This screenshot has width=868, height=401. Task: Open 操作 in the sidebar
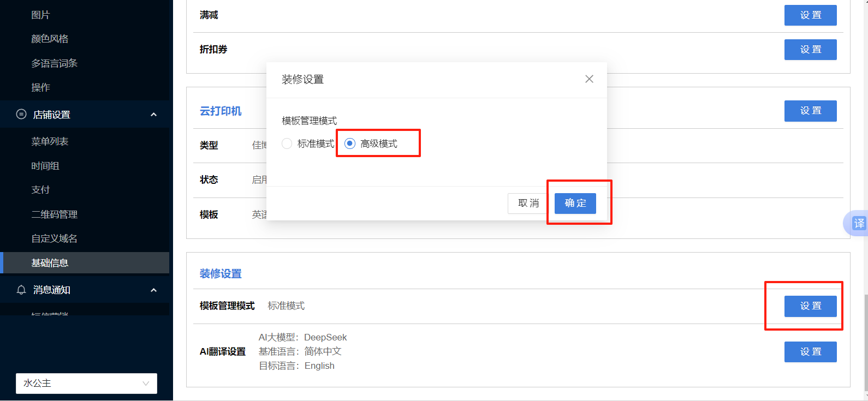click(40, 87)
